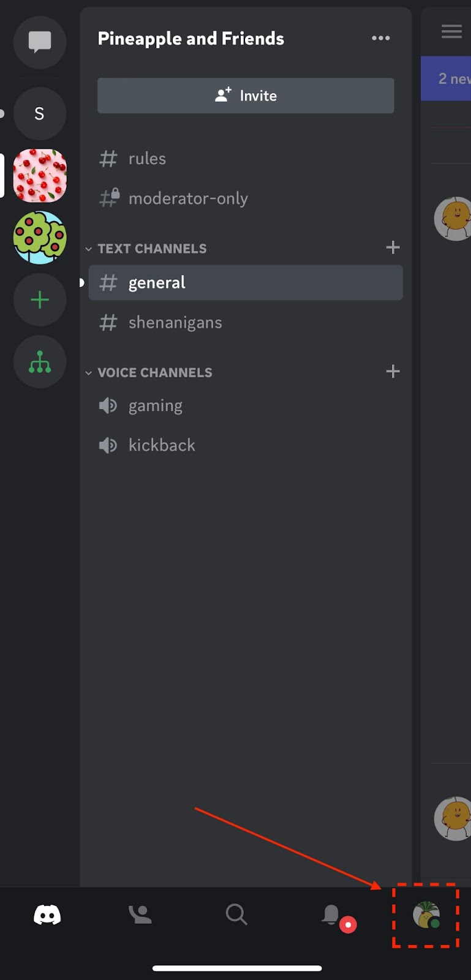
Task: Add a server with the green plus icon
Action: (x=39, y=300)
